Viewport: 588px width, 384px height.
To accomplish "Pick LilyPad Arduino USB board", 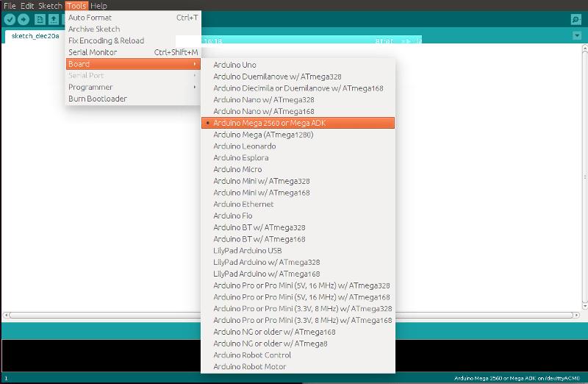I will pos(247,250).
